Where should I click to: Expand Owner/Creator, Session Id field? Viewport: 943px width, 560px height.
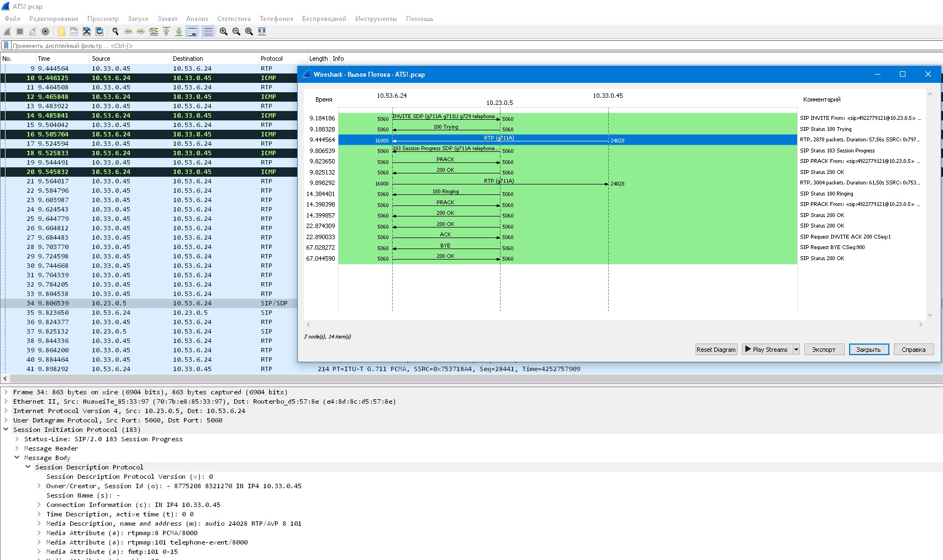[39, 486]
